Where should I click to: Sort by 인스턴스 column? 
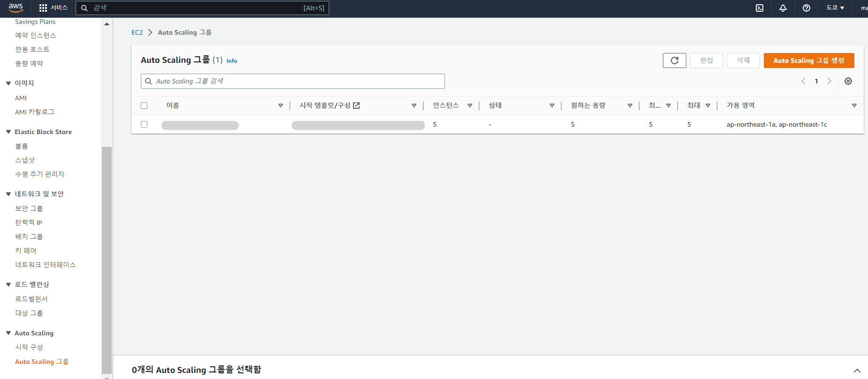tap(470, 106)
